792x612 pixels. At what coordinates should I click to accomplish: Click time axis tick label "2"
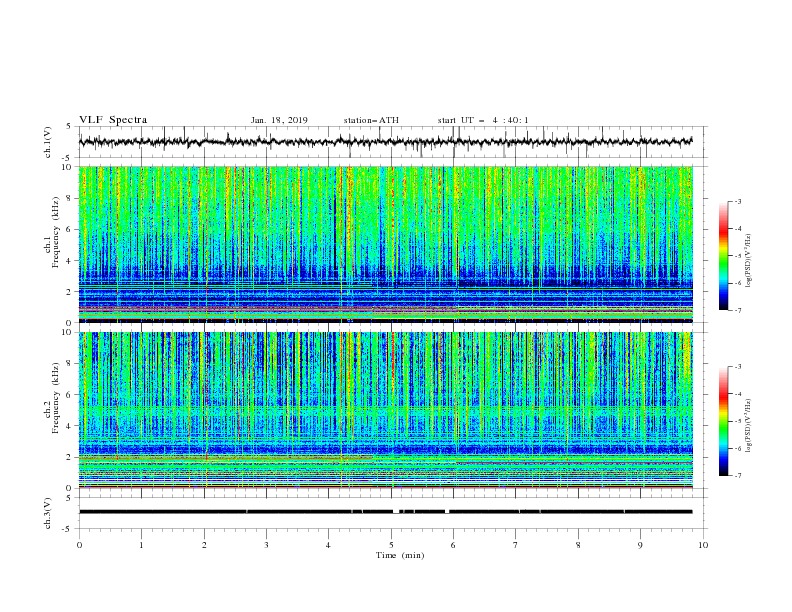coord(204,545)
